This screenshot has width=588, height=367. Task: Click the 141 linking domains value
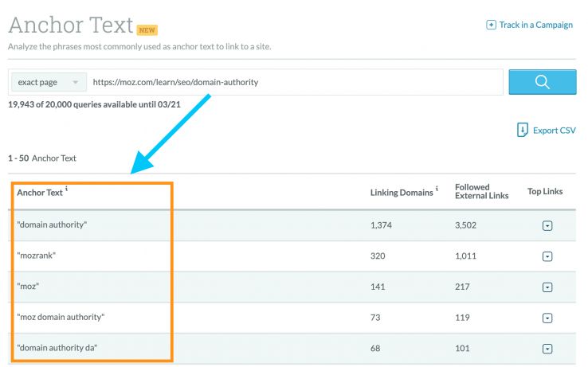tap(378, 287)
